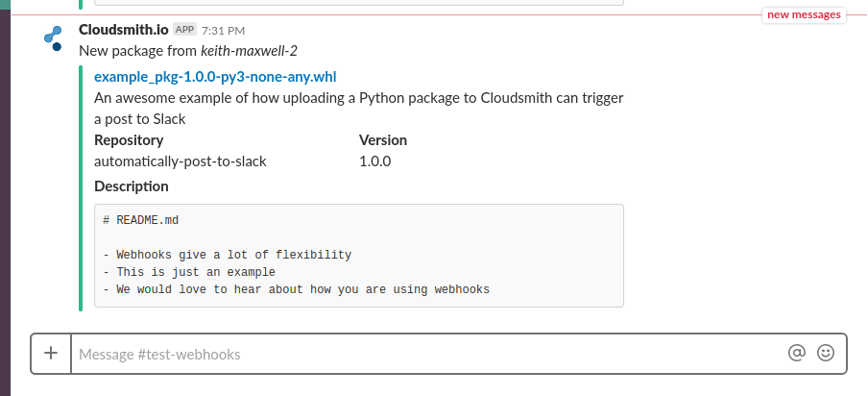868x396 pixels.
Task: Click the Cloudsmith.io app avatar icon
Action: pyautogui.click(x=53, y=38)
